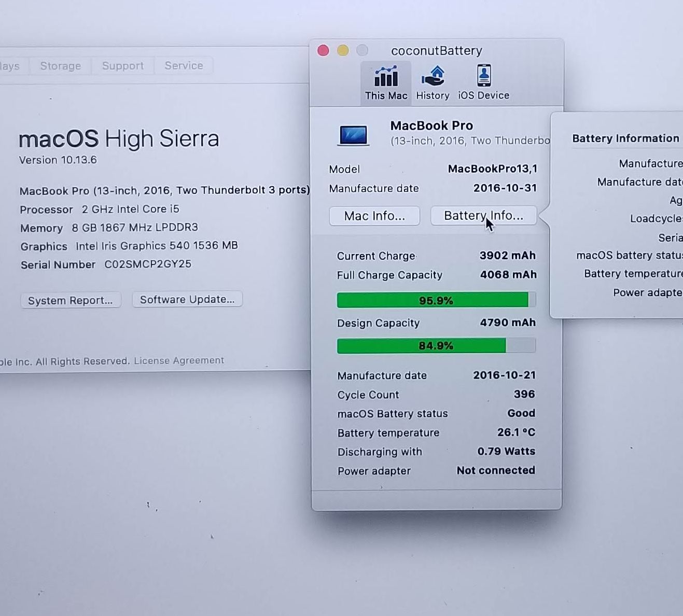Open the License Agreement link
The width and height of the screenshot is (683, 616).
click(x=179, y=360)
